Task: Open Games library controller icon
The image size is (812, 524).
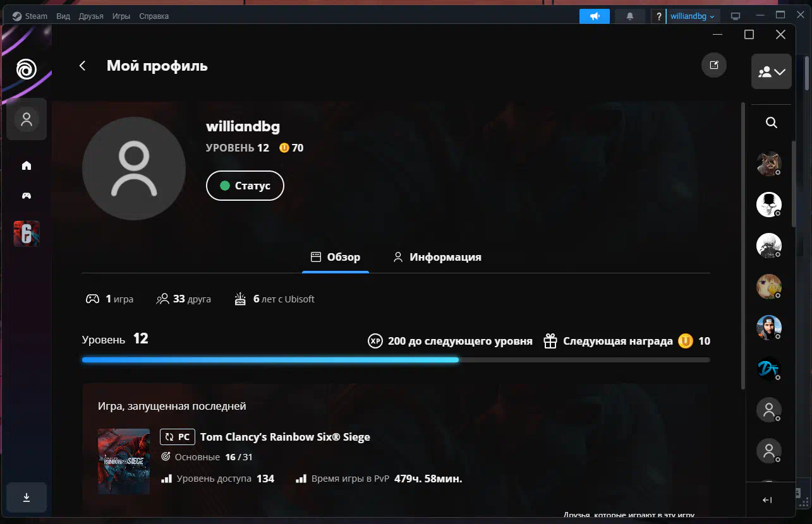Action: [x=27, y=196]
